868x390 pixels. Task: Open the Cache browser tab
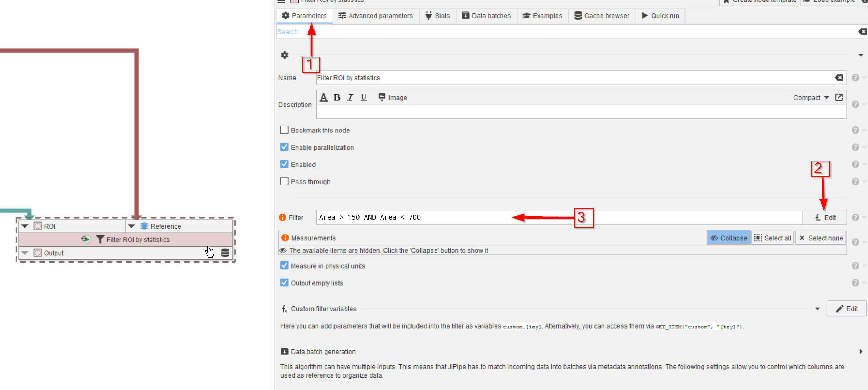602,16
